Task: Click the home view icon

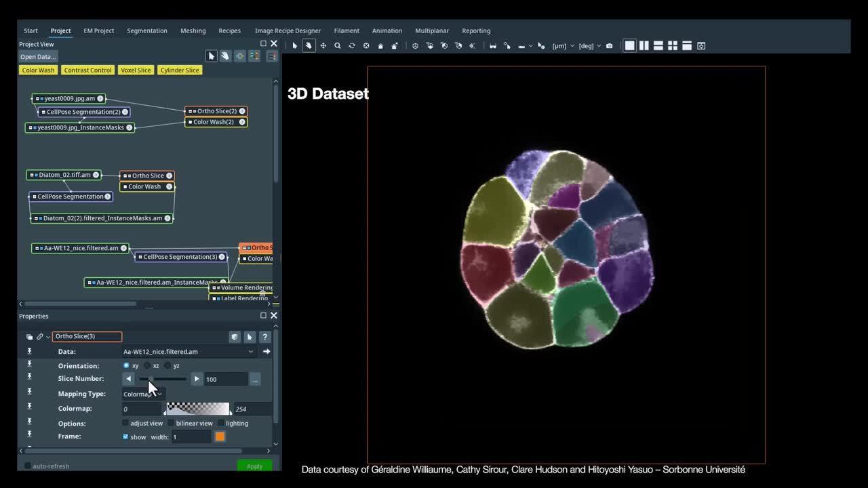Action: pos(380,45)
